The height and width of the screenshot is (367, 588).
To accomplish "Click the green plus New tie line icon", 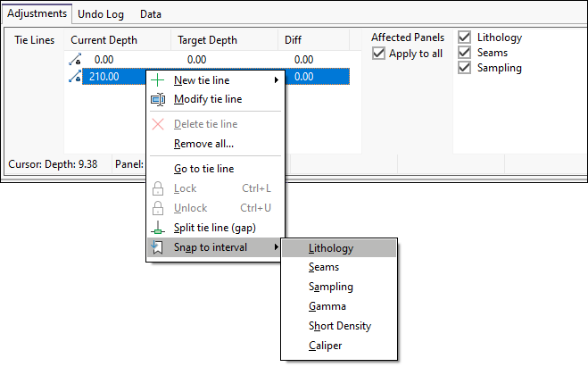I will [158, 80].
